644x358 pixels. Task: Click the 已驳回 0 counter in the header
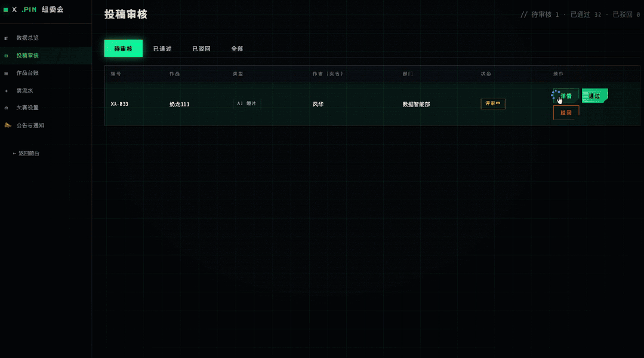626,15
